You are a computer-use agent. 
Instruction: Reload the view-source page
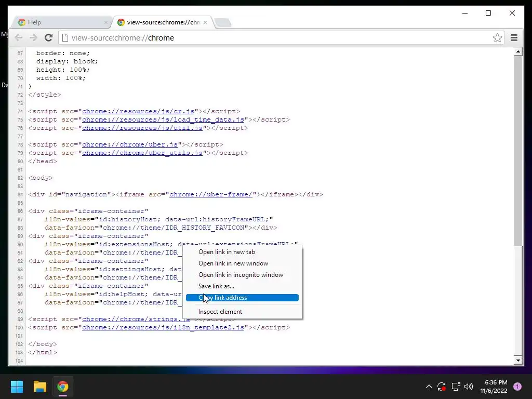48,37
